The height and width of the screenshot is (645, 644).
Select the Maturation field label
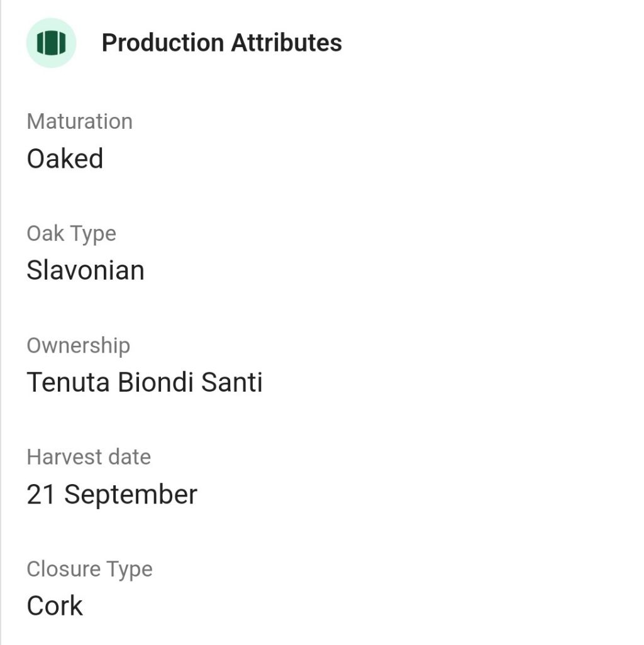79,121
